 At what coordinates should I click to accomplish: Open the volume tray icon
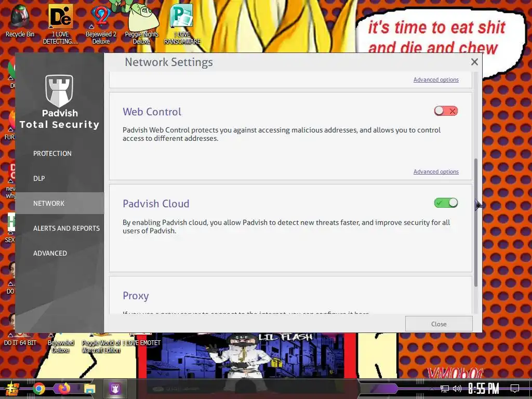coord(457,389)
